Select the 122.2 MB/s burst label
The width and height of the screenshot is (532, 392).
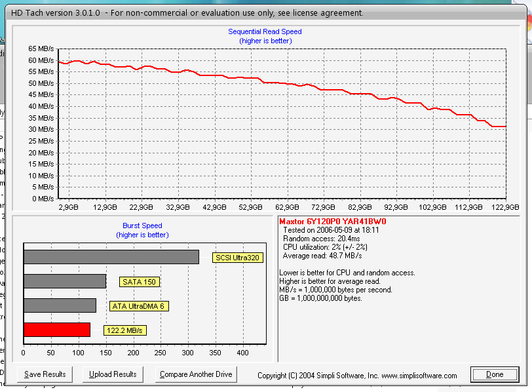click(125, 330)
